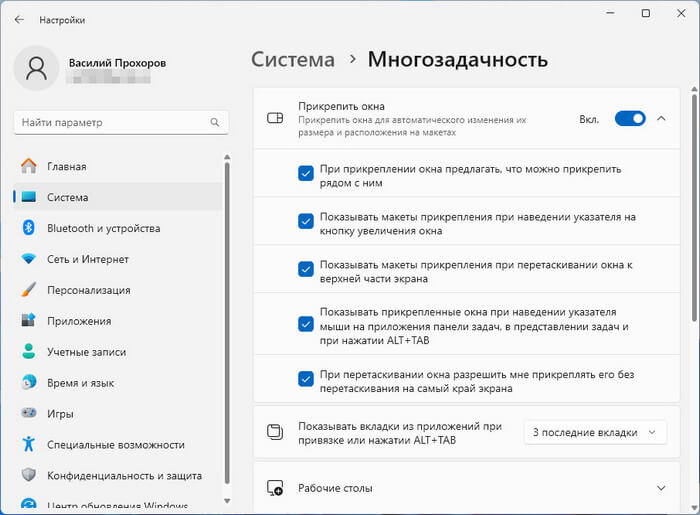Open Конфиденциальность и защита in sidebar
The height and width of the screenshot is (515, 700).
(124, 475)
